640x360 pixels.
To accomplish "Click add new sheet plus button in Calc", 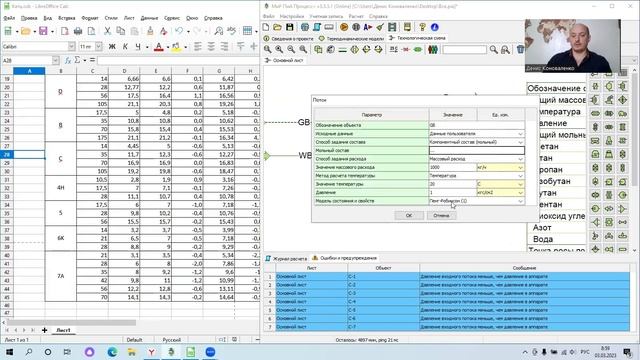I will tap(44, 330).
